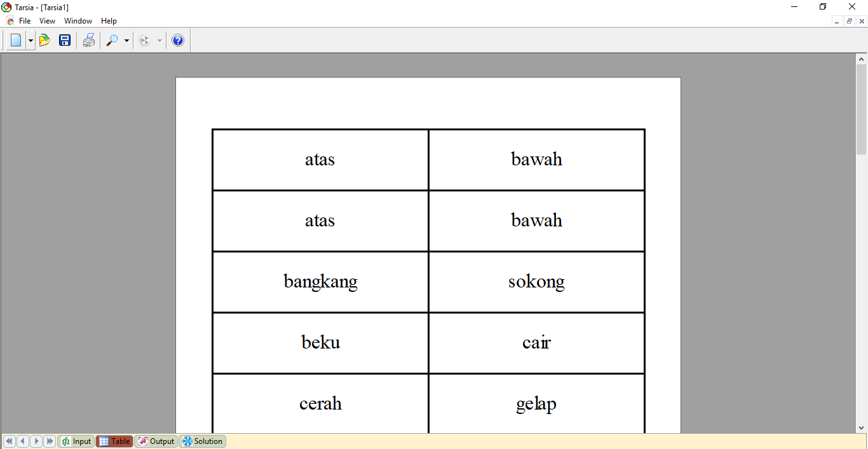868x449 pixels.
Task: Switch to the Input tab
Action: pos(76,441)
